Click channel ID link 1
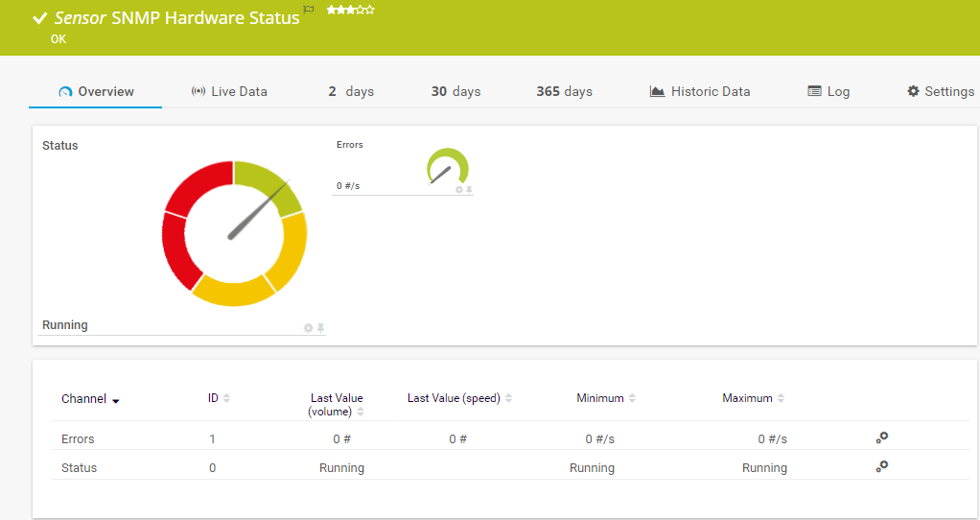Viewport: 980px width, 520px height. (x=212, y=439)
